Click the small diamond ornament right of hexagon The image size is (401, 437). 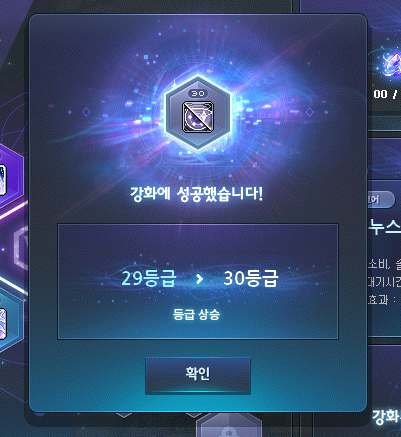(x=309, y=112)
